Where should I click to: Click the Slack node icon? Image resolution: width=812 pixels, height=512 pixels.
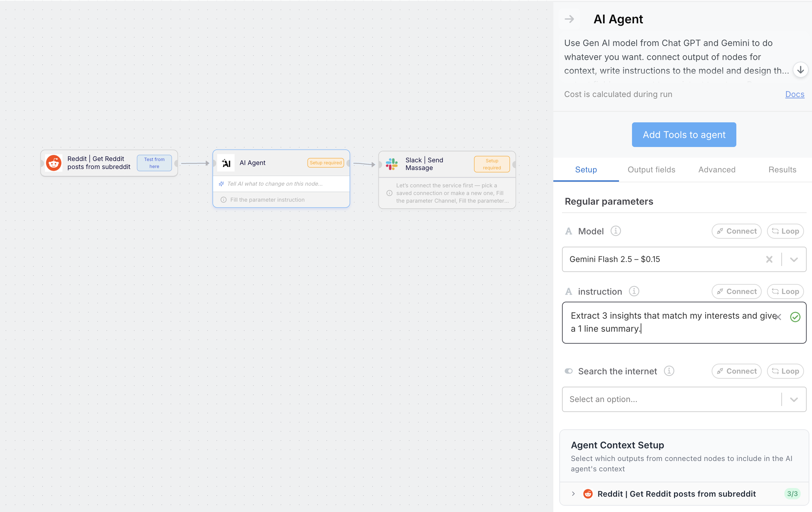(x=391, y=164)
